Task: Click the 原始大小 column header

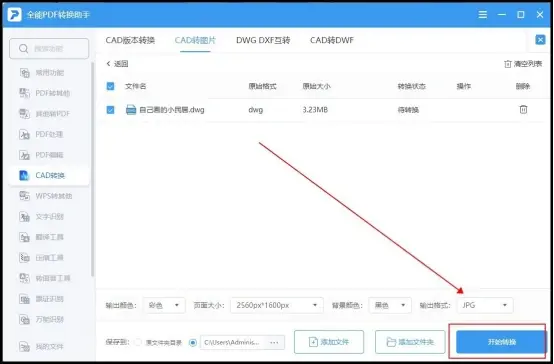Action: coord(316,86)
